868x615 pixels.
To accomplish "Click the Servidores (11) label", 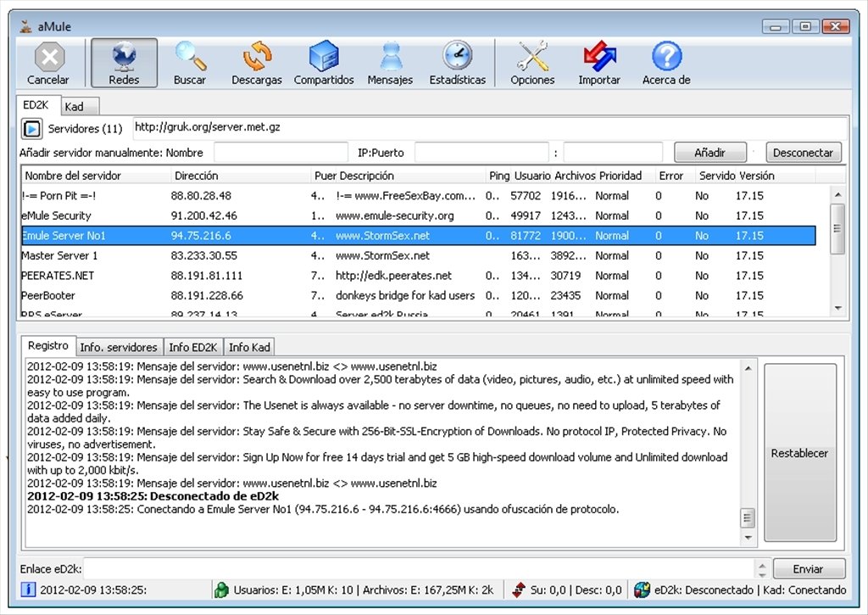I will point(86,129).
